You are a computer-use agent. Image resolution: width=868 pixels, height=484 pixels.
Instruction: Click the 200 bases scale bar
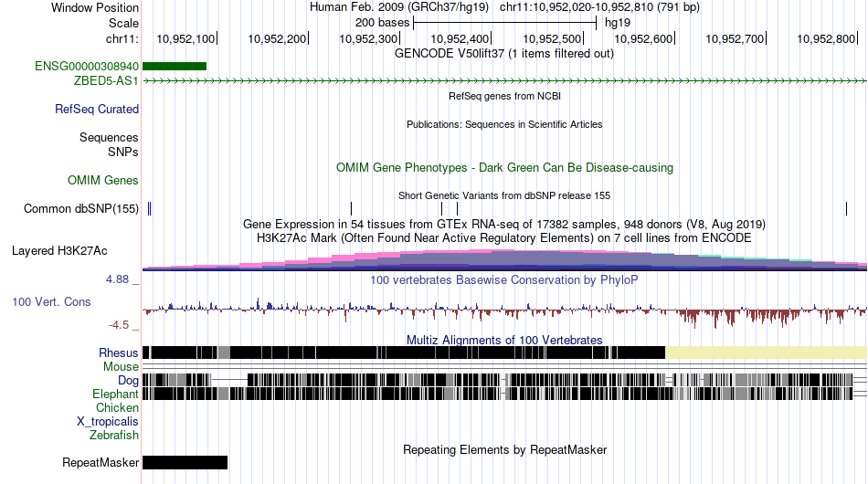[505, 23]
